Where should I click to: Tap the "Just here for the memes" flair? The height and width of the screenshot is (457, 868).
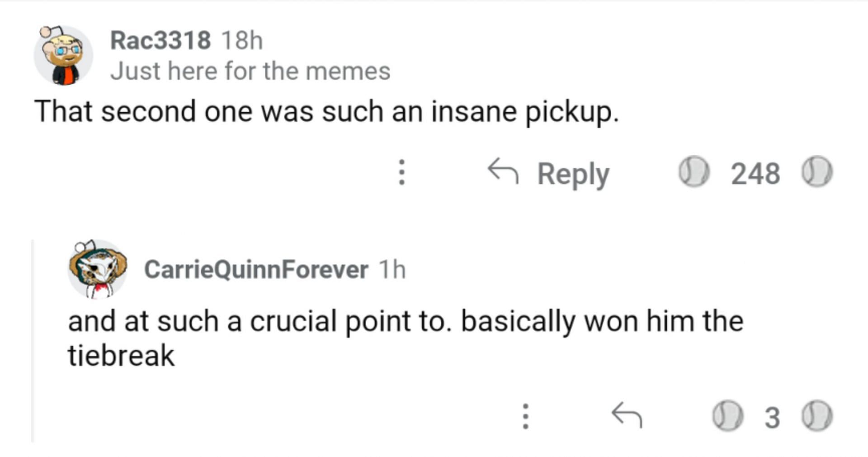[x=250, y=71]
